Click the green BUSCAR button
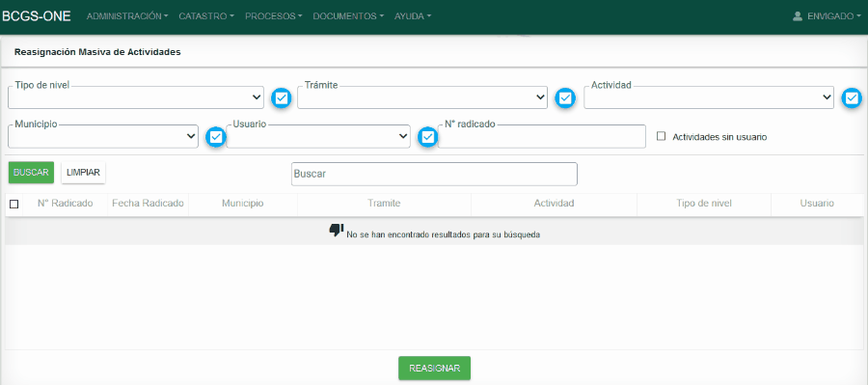Viewport: 868px width, 385px height. pos(31,173)
